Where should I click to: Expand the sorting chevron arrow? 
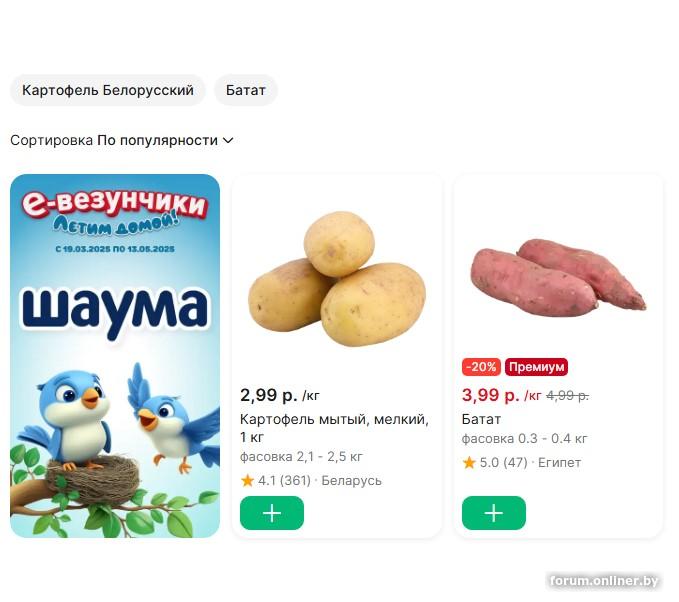click(228, 140)
